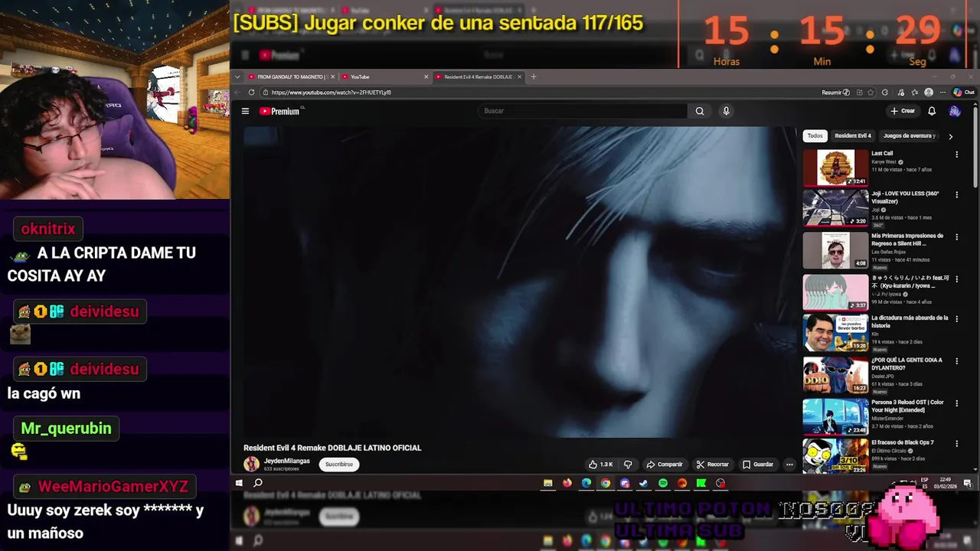Open Spotify from the taskbar
The height and width of the screenshot is (551, 980).
click(663, 483)
